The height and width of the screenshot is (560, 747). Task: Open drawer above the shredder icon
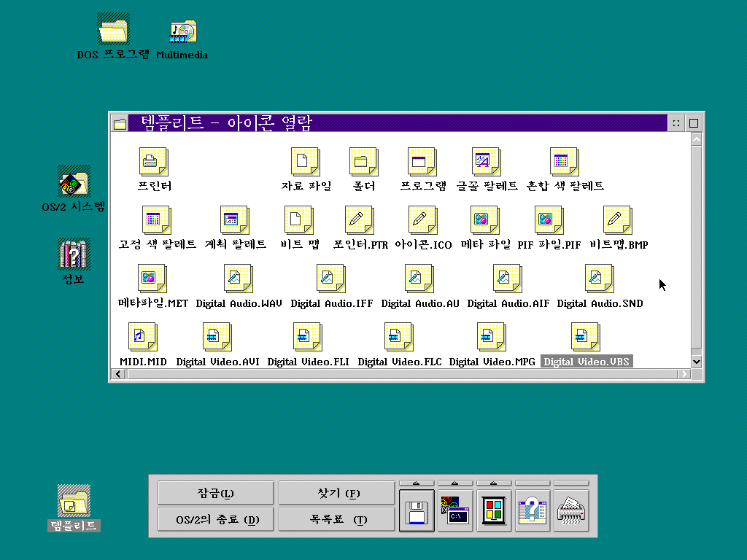(571, 483)
